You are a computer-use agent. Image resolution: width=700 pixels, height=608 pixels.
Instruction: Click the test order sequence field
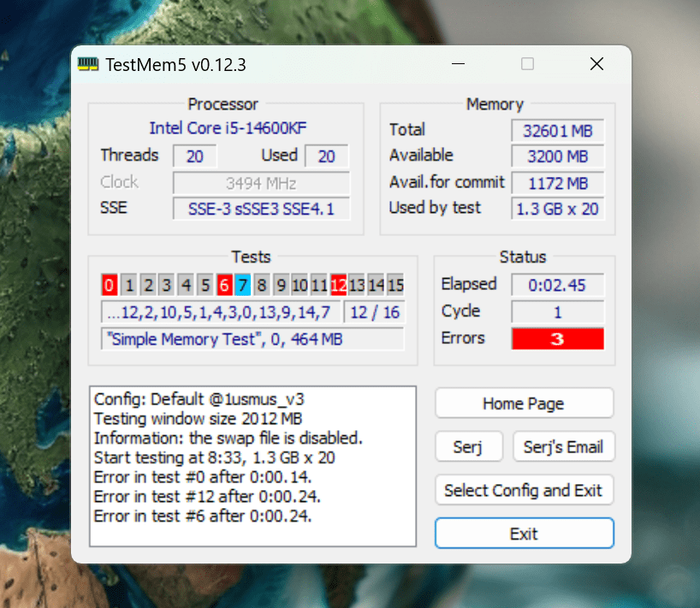click(221, 312)
